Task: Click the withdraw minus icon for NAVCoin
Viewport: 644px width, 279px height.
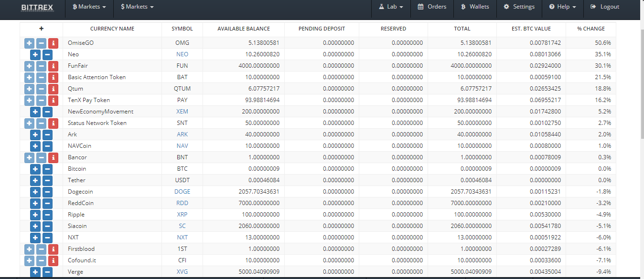Action: point(47,146)
